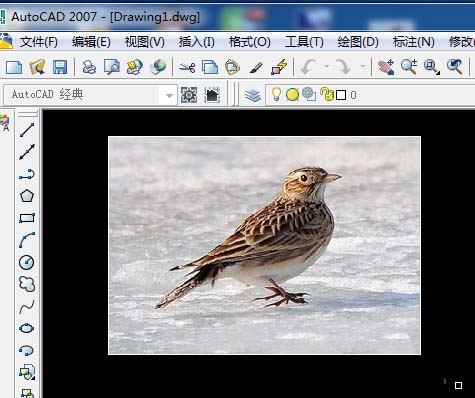Select the Ellipse tool
This screenshot has width=475, height=398.
(x=27, y=328)
